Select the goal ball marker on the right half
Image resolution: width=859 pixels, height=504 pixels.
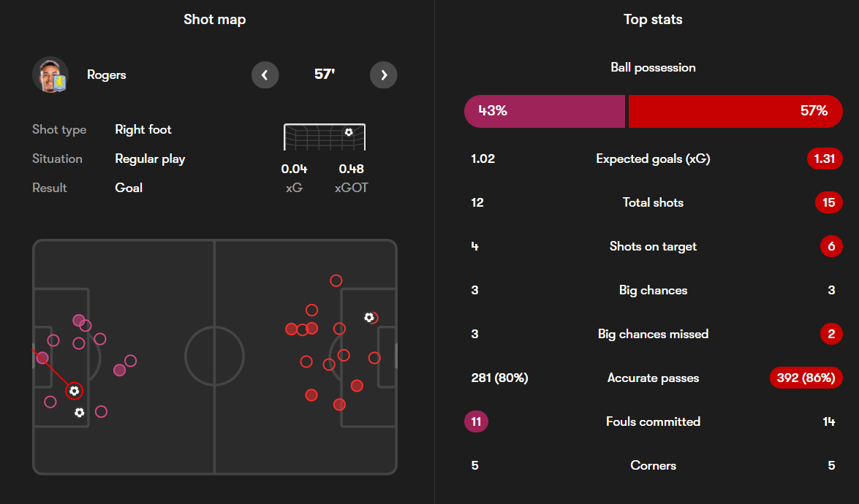pos(369,318)
